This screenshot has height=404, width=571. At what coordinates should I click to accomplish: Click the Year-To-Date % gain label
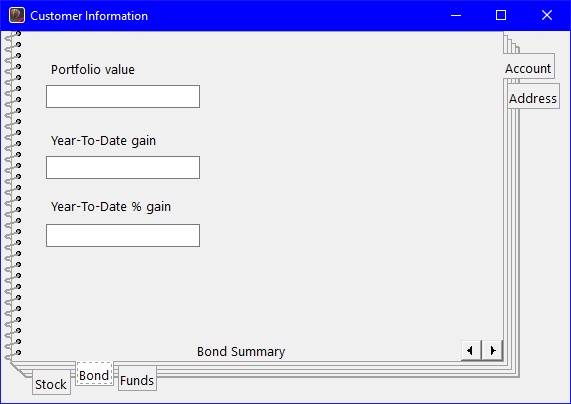click(x=111, y=207)
